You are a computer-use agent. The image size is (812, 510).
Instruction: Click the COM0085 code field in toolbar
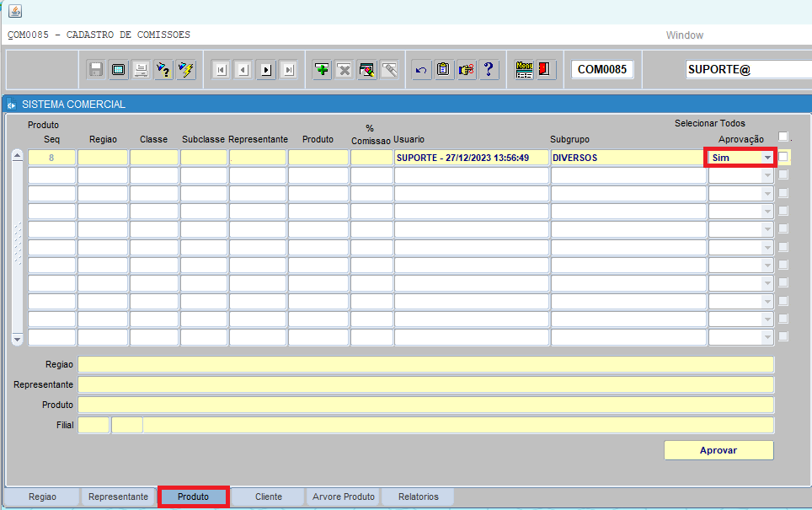click(x=602, y=69)
